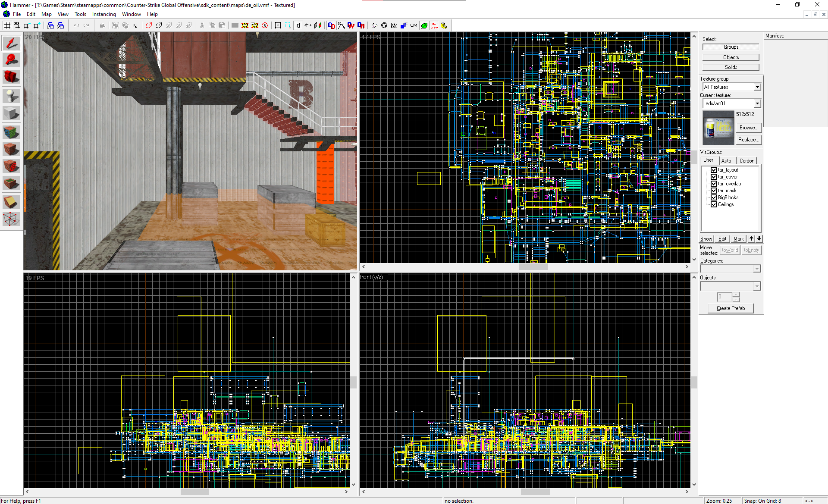Click the visgroup Mark button

tap(738, 239)
